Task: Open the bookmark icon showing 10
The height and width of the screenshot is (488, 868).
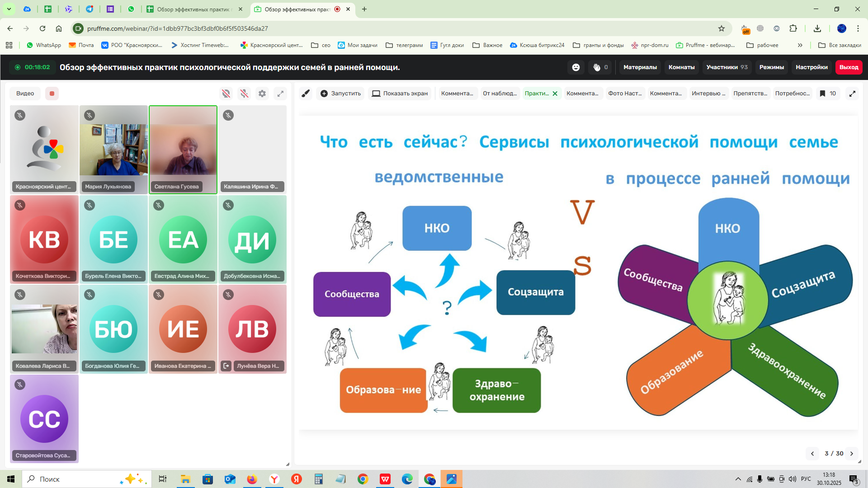Action: [x=828, y=94]
